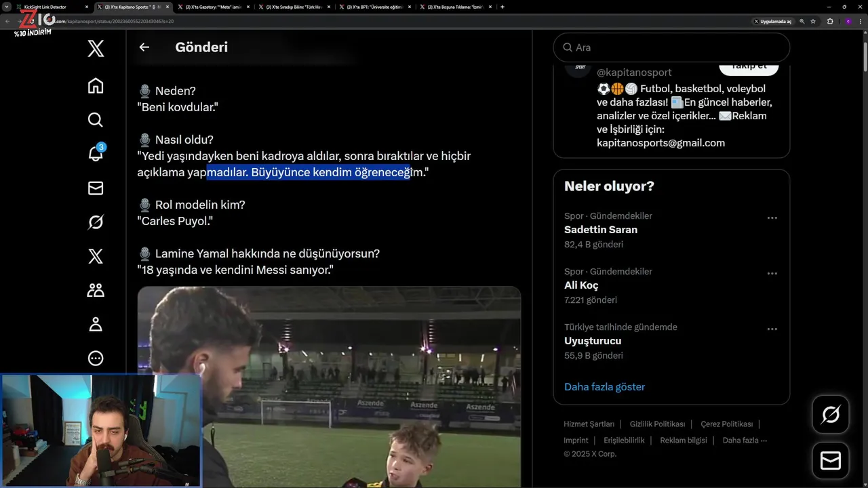Image resolution: width=868 pixels, height=488 pixels.
Task: Click in the Ara search field
Action: tap(671, 47)
